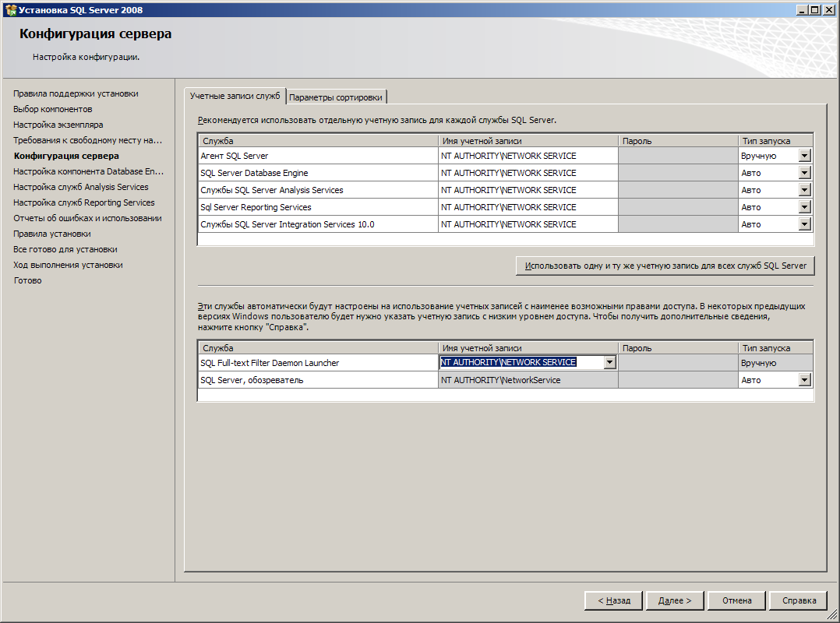
Task: Click password cell for SQL Server Database Engine
Action: (678, 173)
